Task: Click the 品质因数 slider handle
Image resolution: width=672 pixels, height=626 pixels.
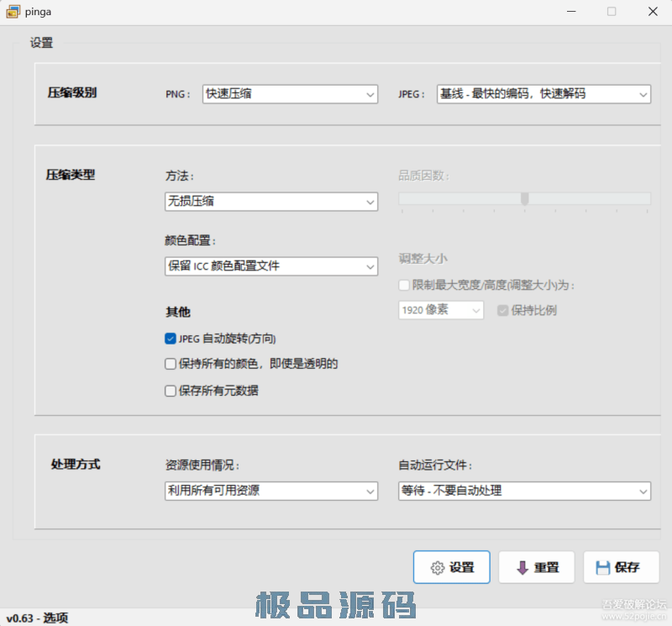Action: coord(525,198)
